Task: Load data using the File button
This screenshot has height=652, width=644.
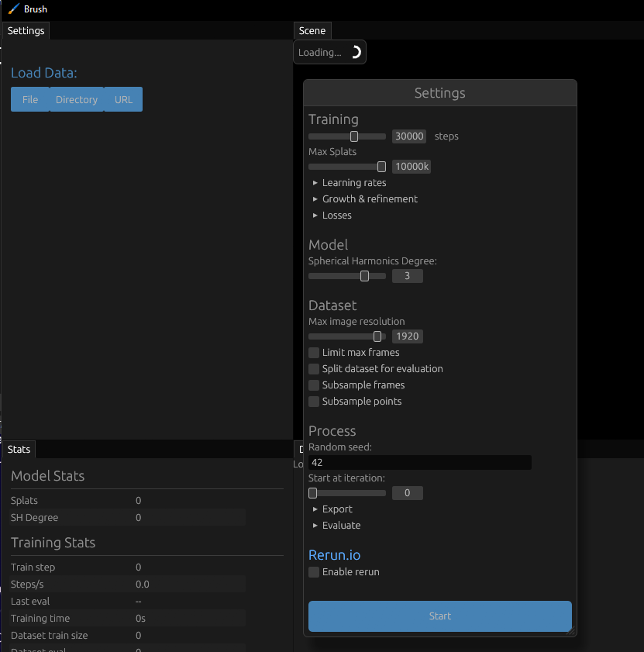Action: [x=29, y=99]
